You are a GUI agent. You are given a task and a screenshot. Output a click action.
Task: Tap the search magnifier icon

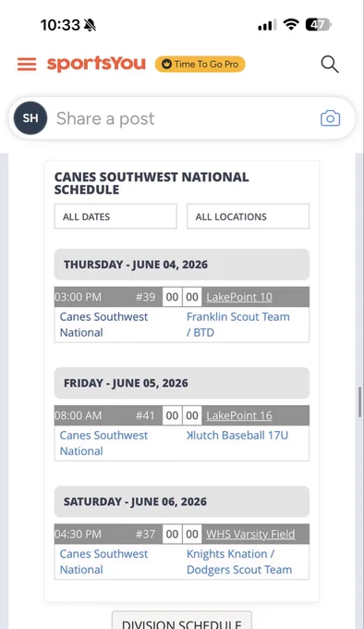pos(330,64)
